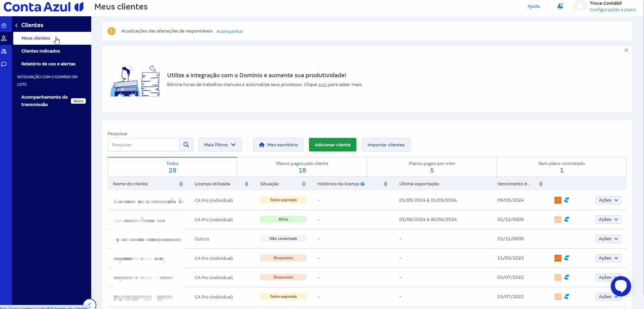Click the Importar clientes button
The image size is (644, 309).
click(386, 145)
